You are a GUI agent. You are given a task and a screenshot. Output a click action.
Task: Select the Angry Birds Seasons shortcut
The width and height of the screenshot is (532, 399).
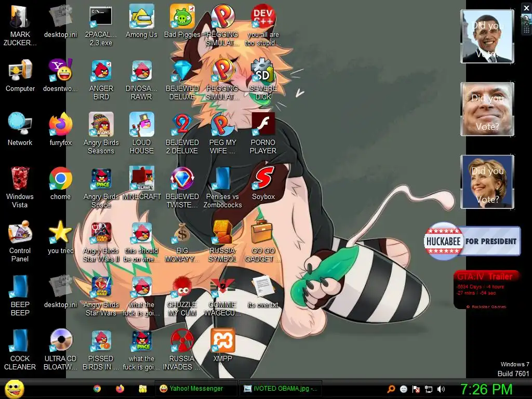(x=101, y=133)
